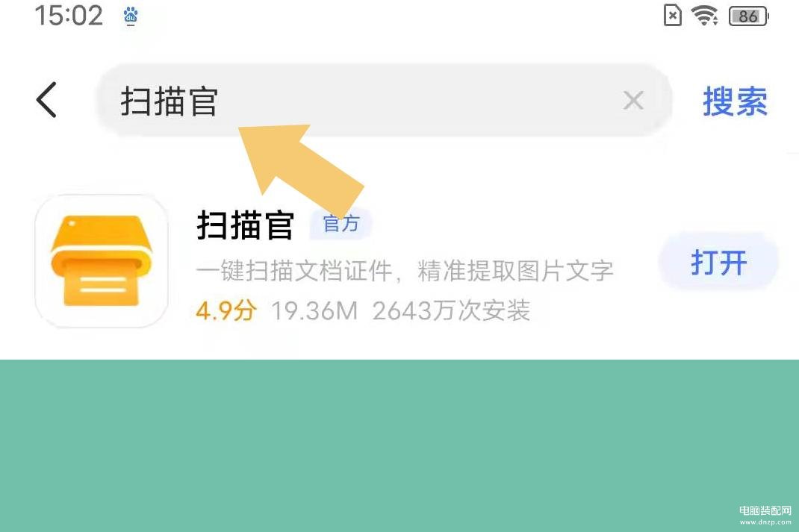Tap the 官方 official badge
The image size is (799, 532).
point(341,224)
